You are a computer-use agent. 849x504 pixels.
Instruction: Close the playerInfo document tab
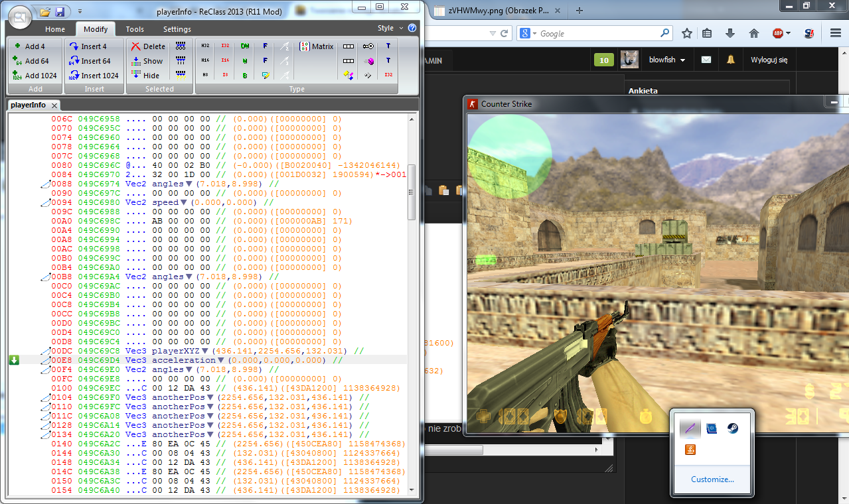pos(54,105)
